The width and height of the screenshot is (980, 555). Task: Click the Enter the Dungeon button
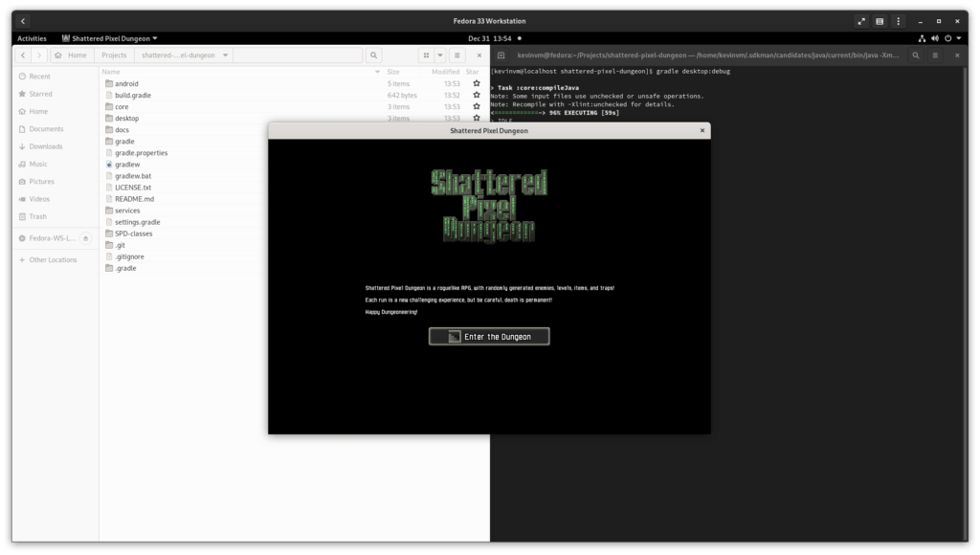(489, 336)
